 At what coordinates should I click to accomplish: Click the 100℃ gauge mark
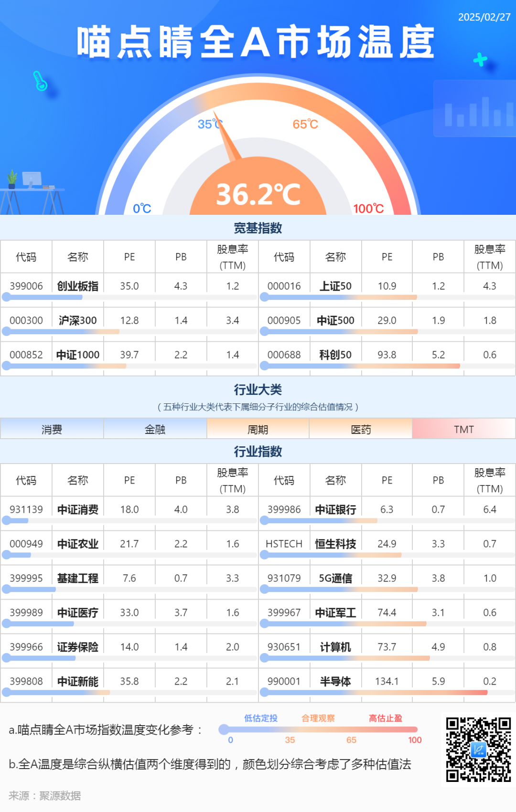tap(368, 209)
